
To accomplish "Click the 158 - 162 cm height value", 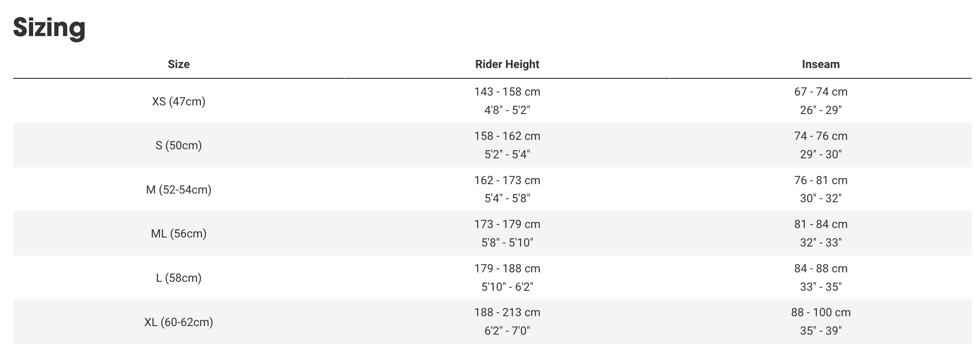I will tap(507, 136).
